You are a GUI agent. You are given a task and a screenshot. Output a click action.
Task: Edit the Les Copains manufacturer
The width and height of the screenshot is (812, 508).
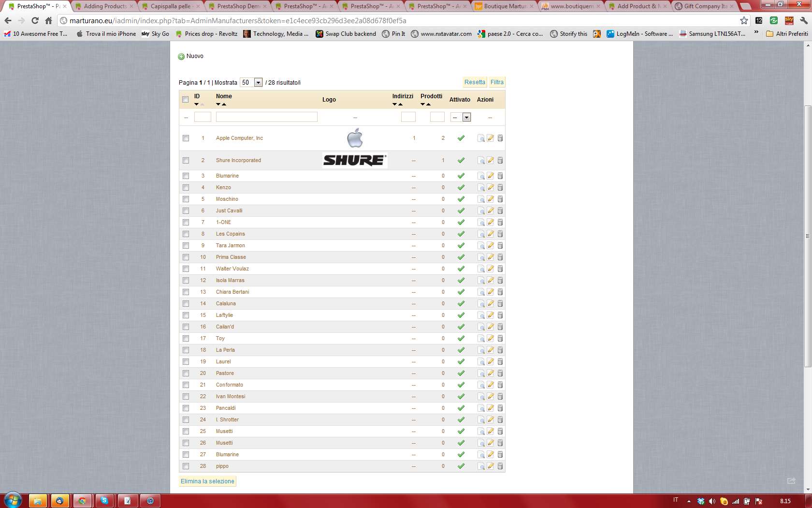click(x=491, y=234)
